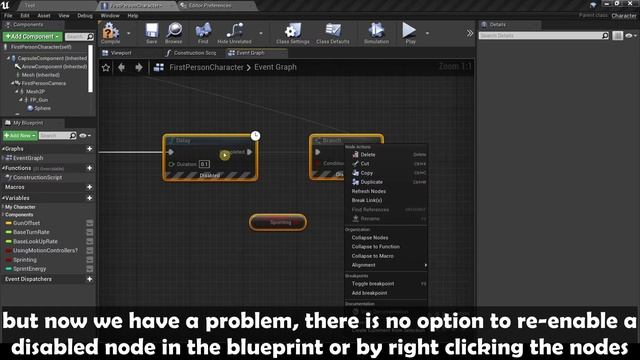640x360 pixels.
Task: Open Class Defaults
Action: tap(333, 33)
